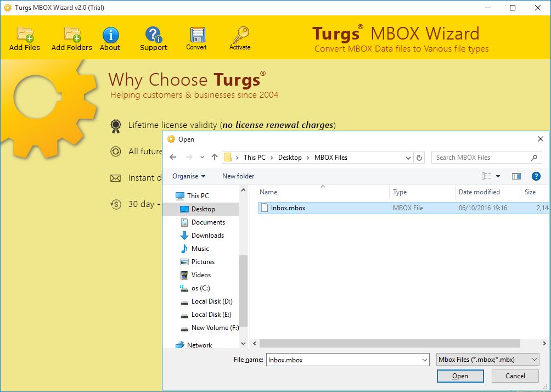This screenshot has height=392, width=551.
Task: Open the Mbox Files type filter dropdown
Action: [487, 359]
